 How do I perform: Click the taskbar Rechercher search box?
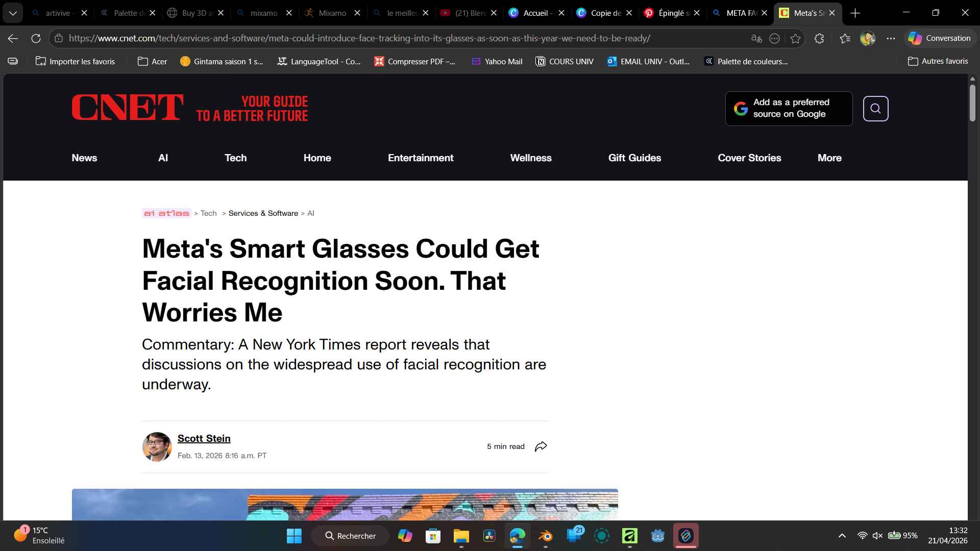[x=350, y=536]
